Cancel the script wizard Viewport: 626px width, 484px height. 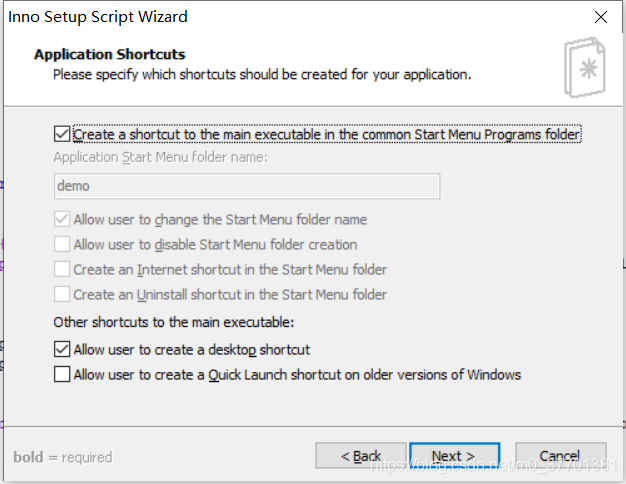click(561, 456)
